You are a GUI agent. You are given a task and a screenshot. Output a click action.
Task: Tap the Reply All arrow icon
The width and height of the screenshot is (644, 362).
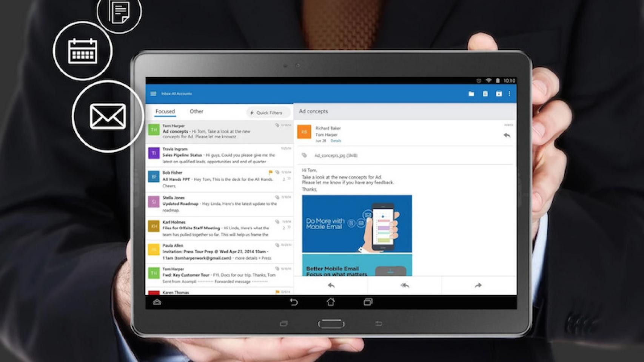point(404,285)
